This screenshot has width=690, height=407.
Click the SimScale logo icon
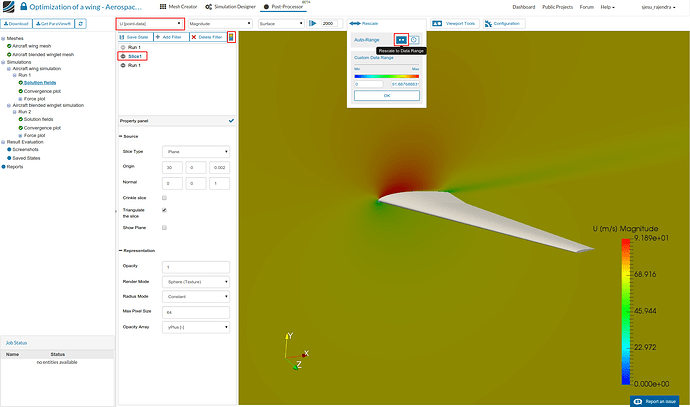pos(8,7)
